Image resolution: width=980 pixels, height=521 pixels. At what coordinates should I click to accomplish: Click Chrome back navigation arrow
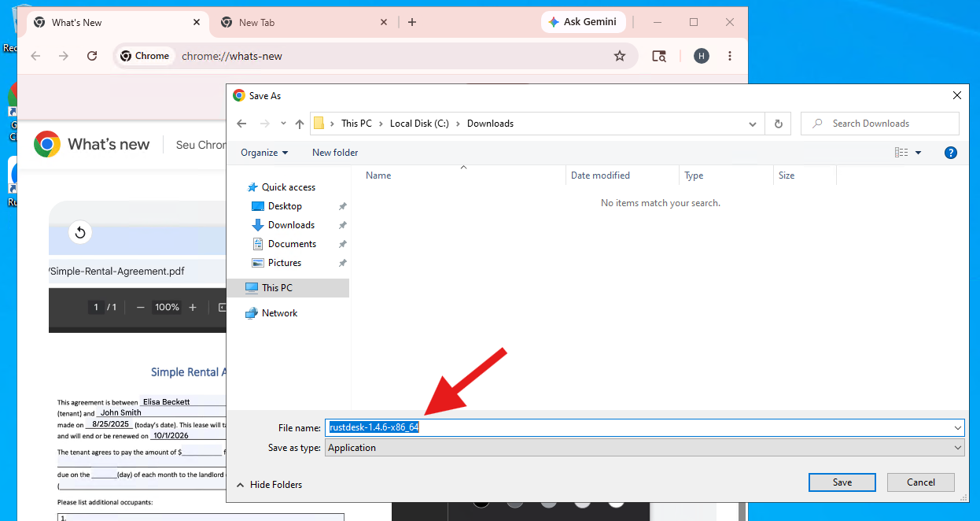(35, 56)
